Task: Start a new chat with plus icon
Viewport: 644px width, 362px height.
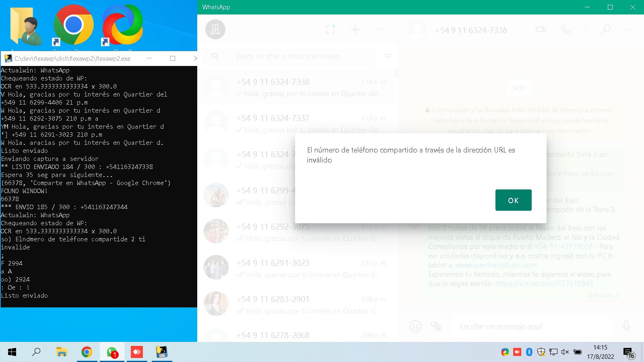Action: [355, 29]
